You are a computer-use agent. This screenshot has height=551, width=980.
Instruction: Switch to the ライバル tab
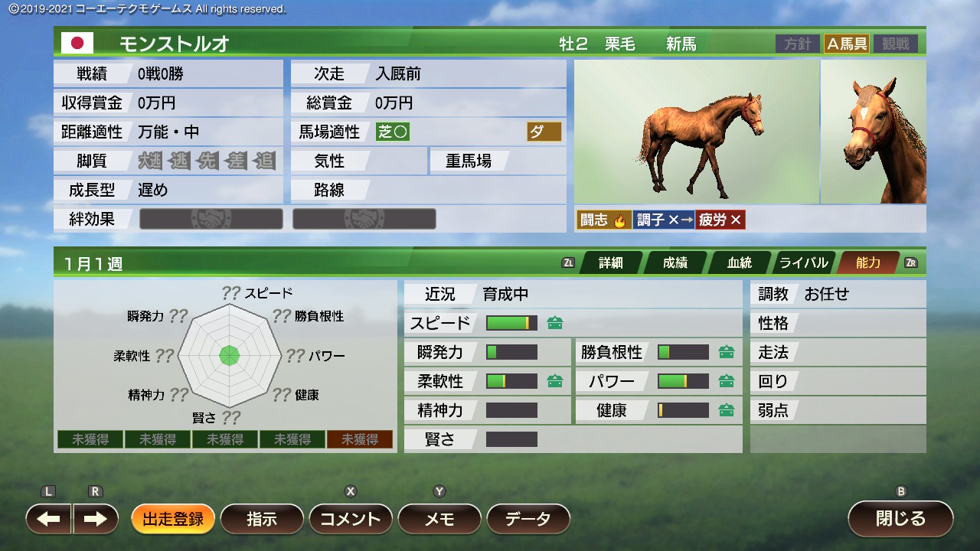pos(803,262)
